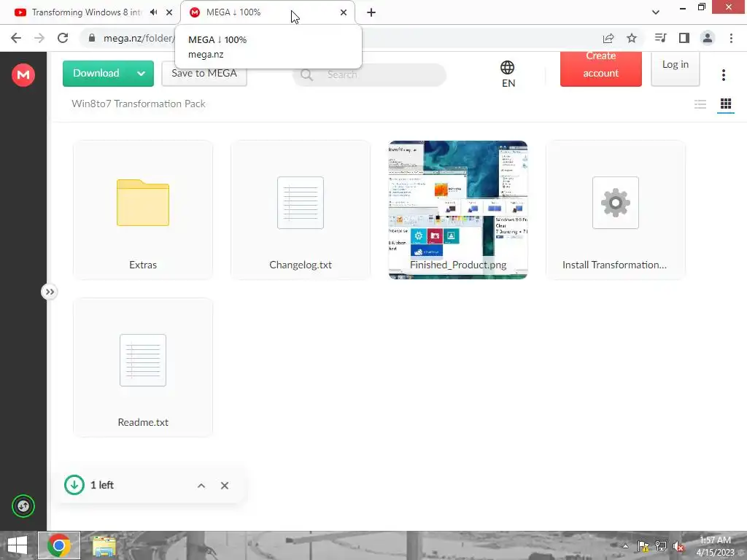Open the Windows Start button
Image resolution: width=747 pixels, height=560 pixels.
[x=18, y=545]
